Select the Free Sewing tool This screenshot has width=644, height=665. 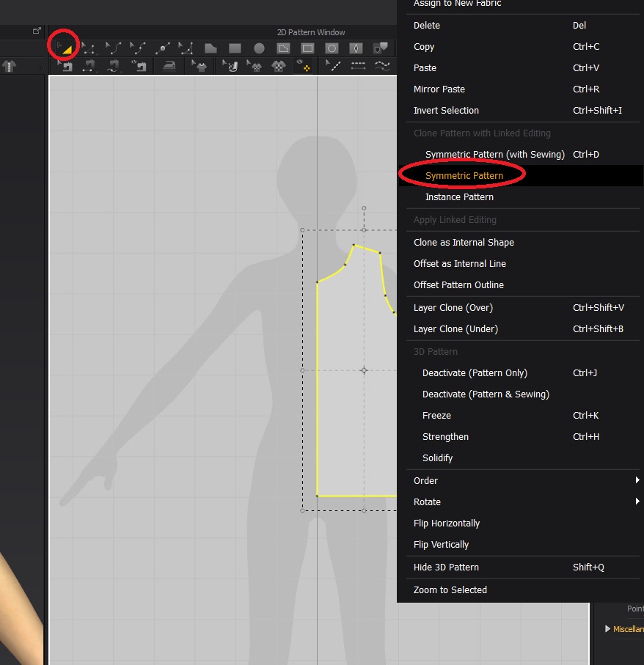113,66
